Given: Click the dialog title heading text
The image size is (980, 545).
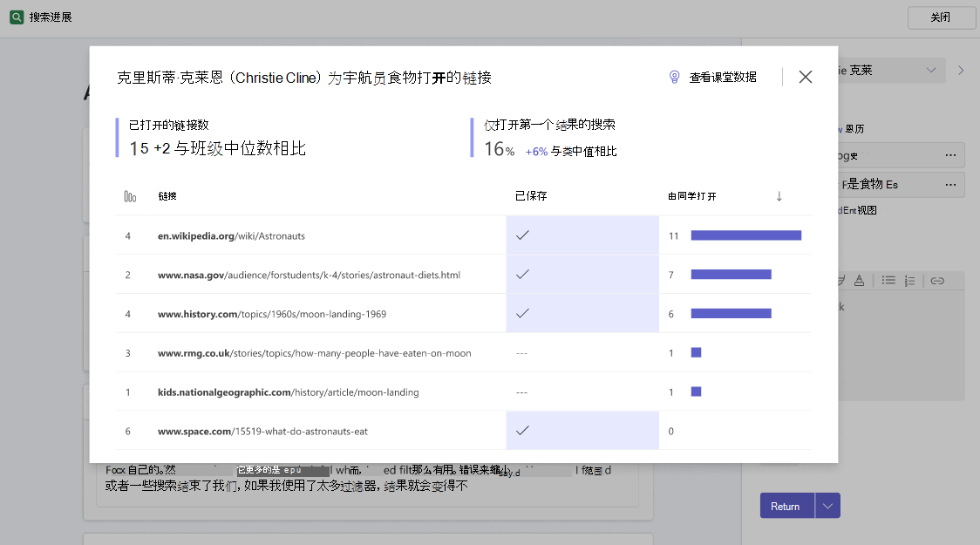Looking at the screenshot, I should (x=303, y=78).
